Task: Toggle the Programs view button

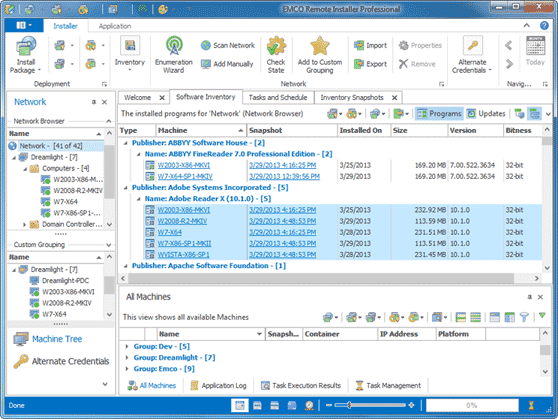Action: (439, 114)
